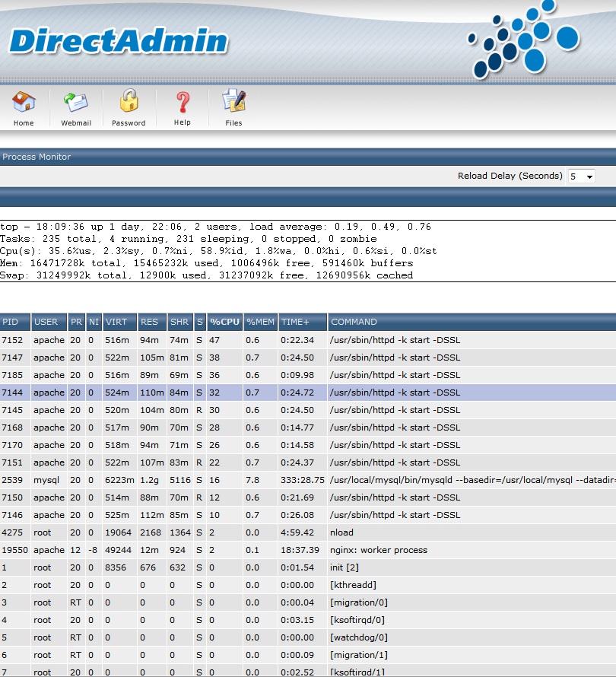This screenshot has width=616, height=677.
Task: Click the 47 %CPU value for PID 7152
Action: [x=214, y=340]
